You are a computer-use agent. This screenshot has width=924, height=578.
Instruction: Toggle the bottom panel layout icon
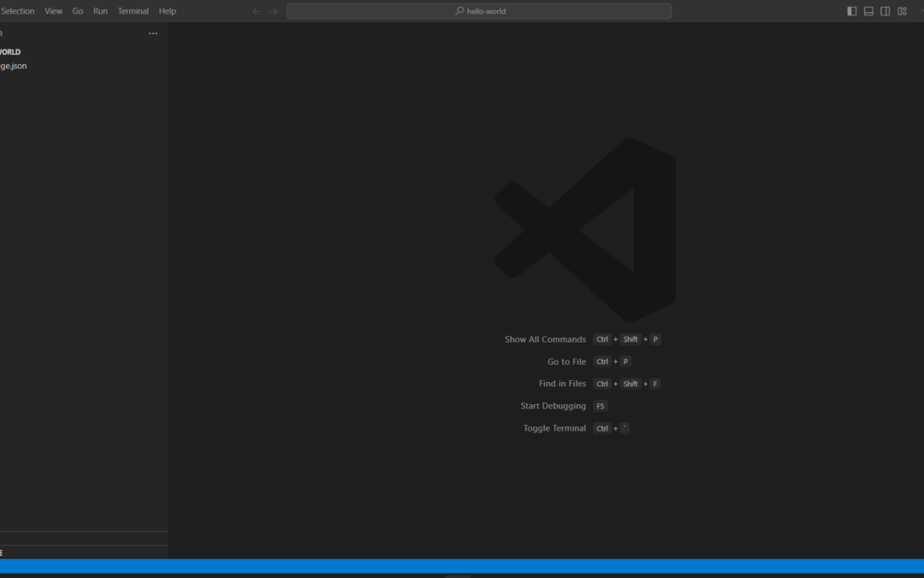[868, 11]
